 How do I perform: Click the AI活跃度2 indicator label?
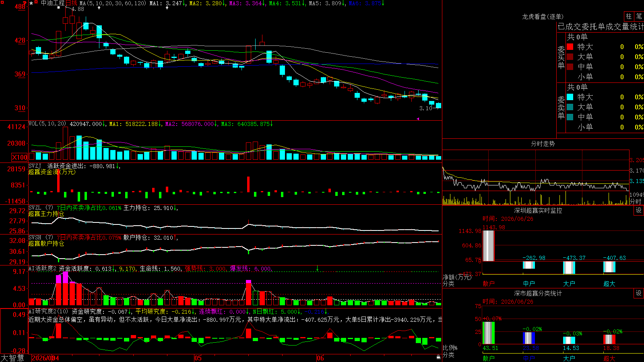point(43,268)
